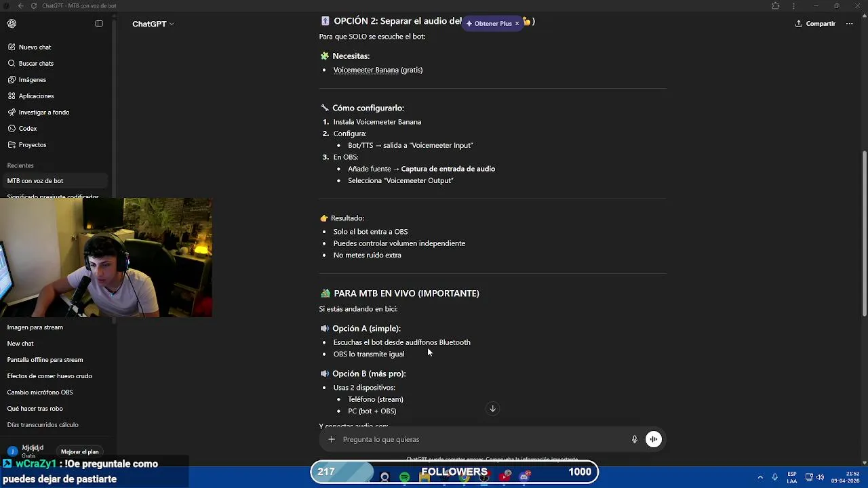Click the chat page vertical scrollbar
868x488 pixels.
point(864,233)
